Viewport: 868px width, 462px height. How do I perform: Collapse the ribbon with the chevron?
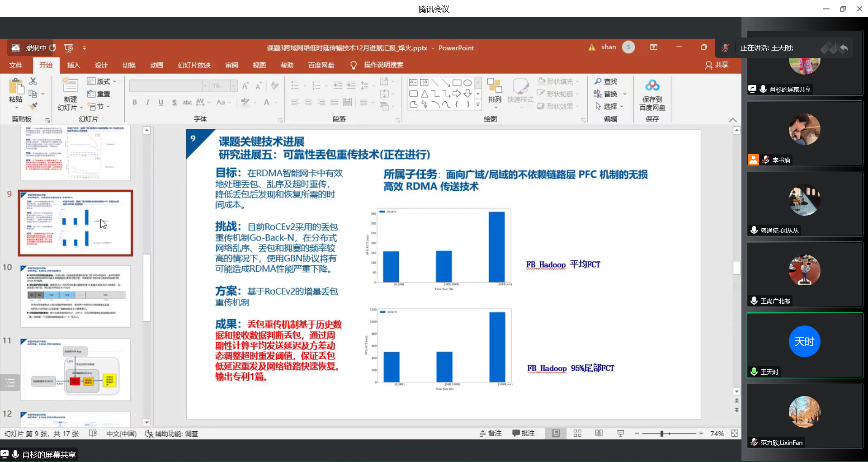coord(733,120)
